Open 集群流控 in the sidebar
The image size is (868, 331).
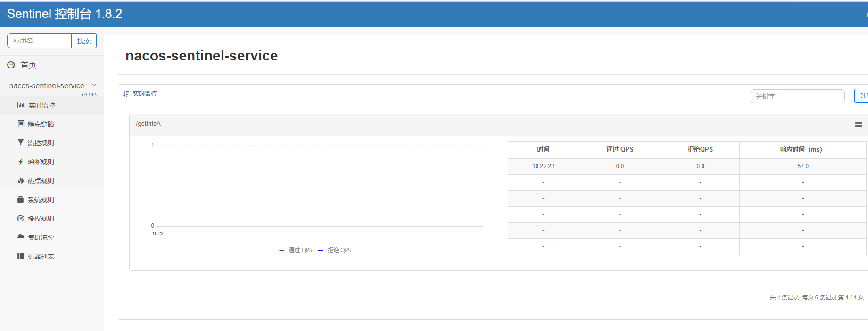[x=52, y=238]
